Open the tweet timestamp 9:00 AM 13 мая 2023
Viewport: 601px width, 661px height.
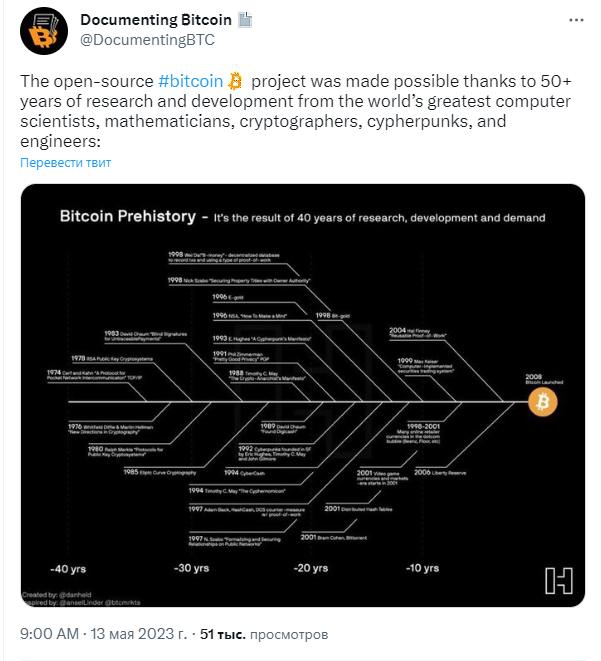click(x=103, y=634)
